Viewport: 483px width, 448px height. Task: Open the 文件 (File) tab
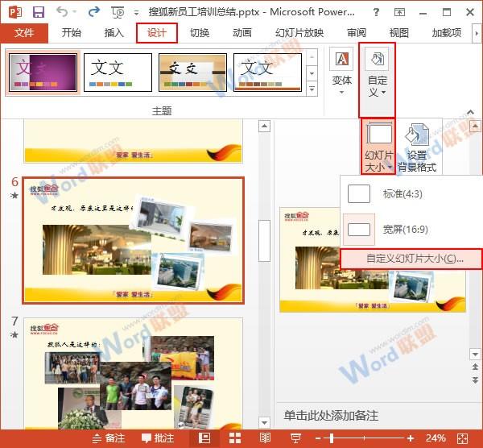[24, 33]
